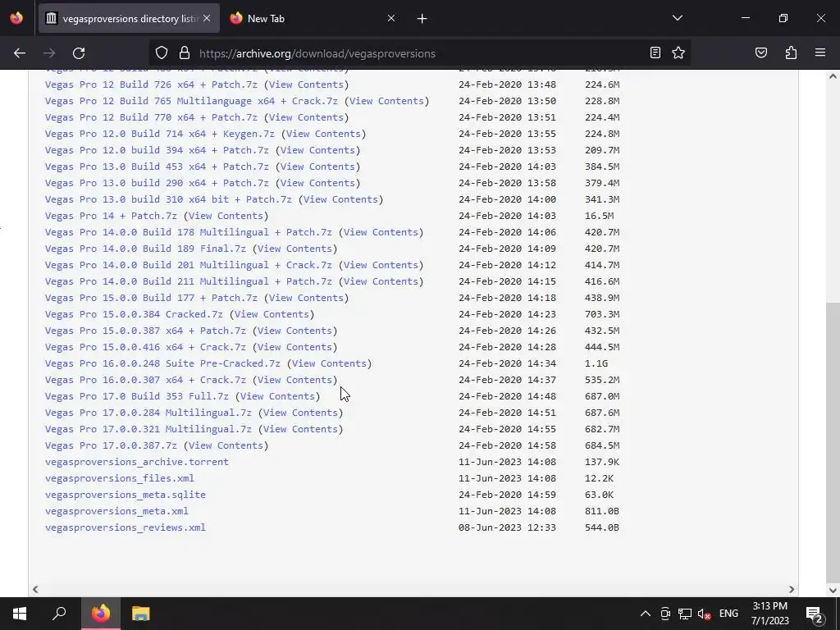Open the Save to Pocket icon
The image size is (840, 630).
761,53
